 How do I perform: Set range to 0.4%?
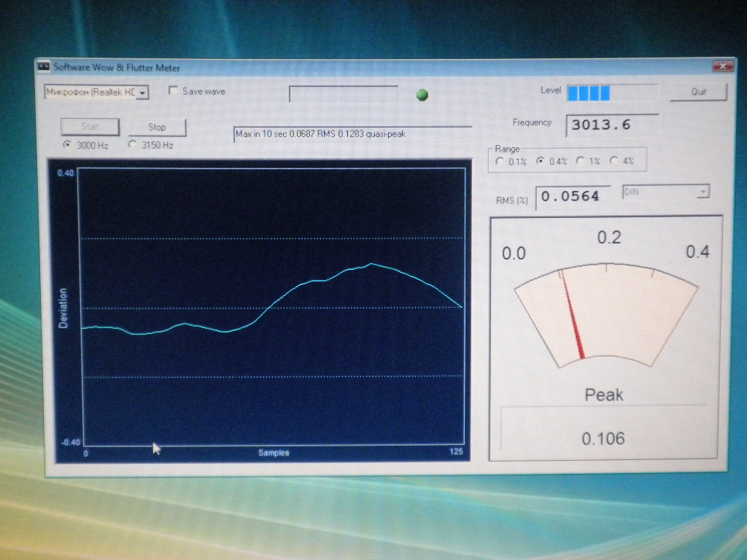(x=541, y=161)
